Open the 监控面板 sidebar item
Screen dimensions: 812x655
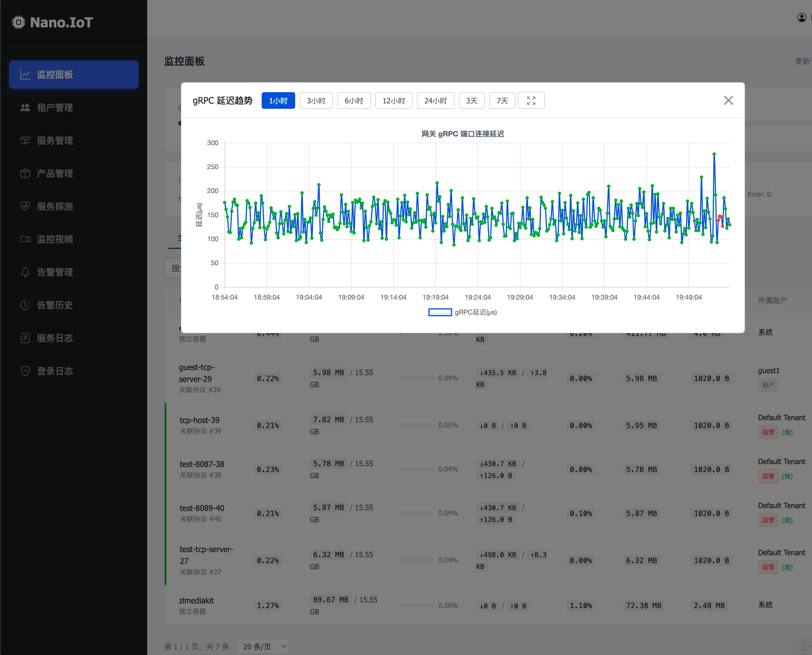(x=74, y=74)
